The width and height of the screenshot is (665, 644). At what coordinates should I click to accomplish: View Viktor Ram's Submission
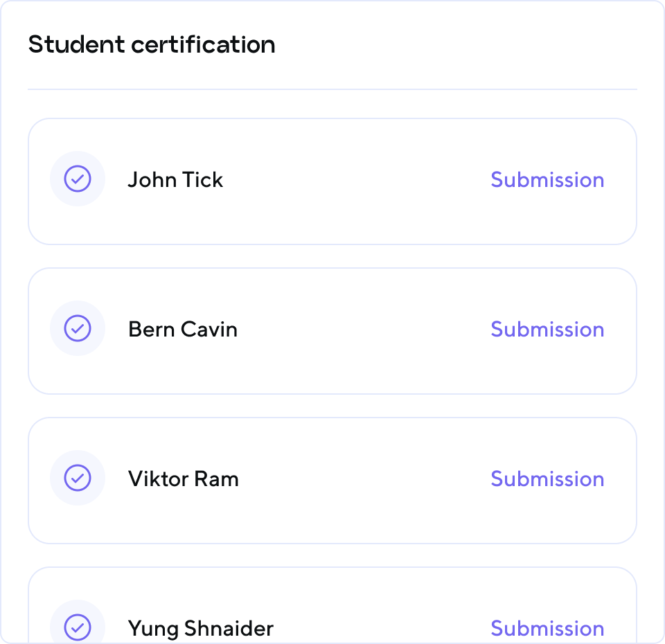tap(547, 478)
